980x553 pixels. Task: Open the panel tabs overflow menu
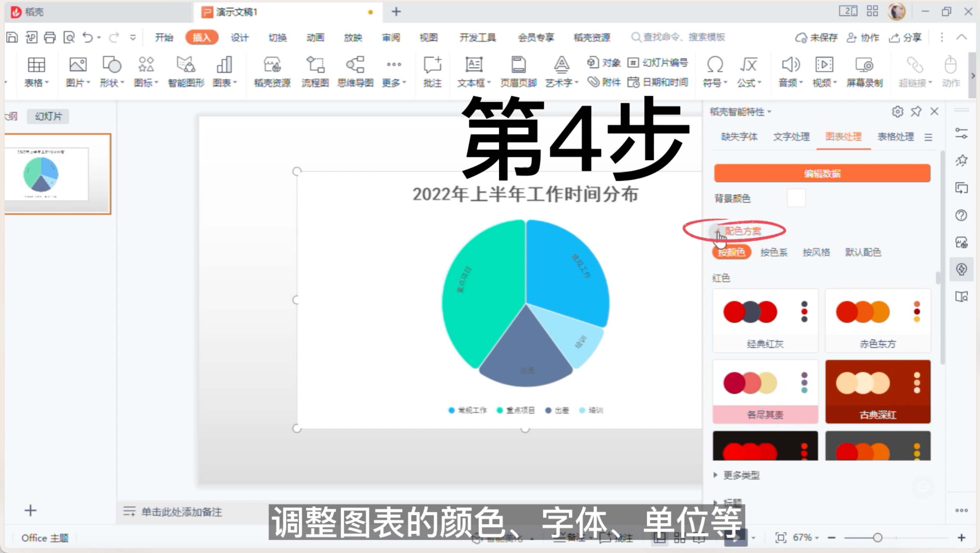pyautogui.click(x=928, y=137)
